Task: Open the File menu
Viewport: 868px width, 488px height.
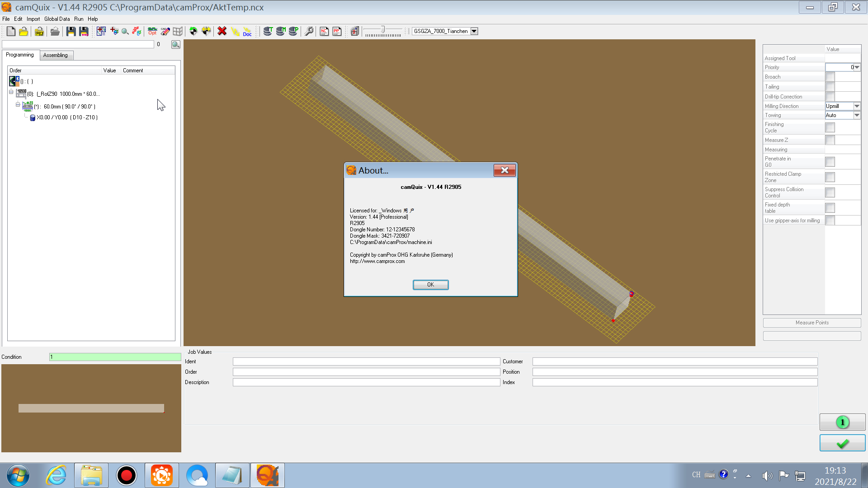Action: click(x=6, y=19)
